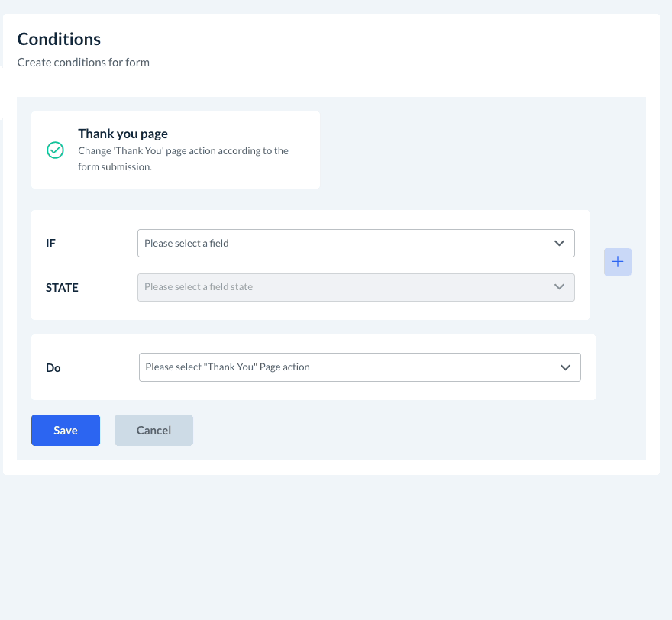Click the STATE dropdown chevron arrow
Image resolution: width=672 pixels, height=620 pixels.
pyautogui.click(x=559, y=287)
